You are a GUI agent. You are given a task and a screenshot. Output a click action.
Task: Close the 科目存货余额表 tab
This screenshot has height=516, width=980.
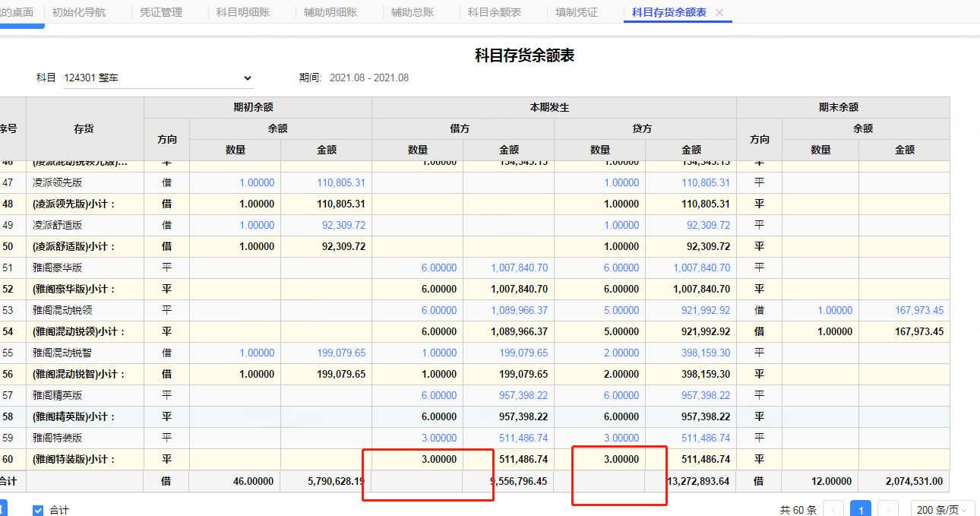(719, 13)
